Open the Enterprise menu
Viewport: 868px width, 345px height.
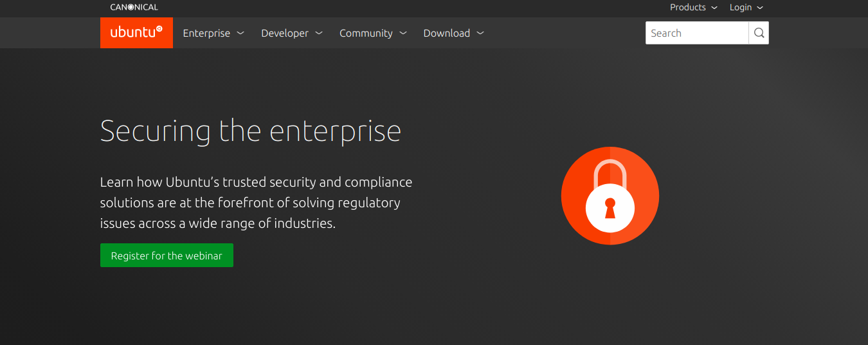click(213, 33)
